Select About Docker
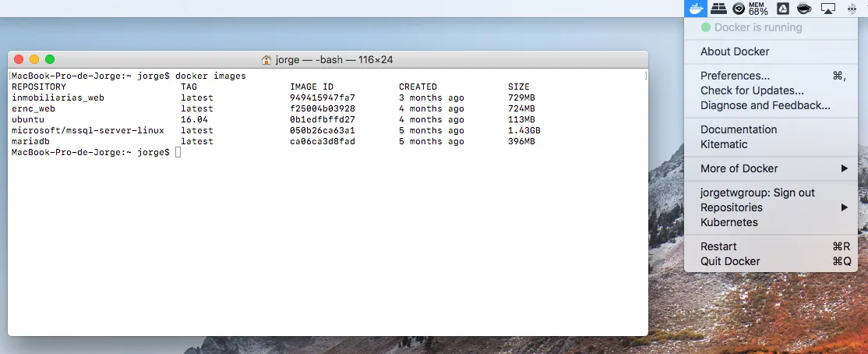Screen dimensions: 868x354 pyautogui.click(x=771, y=51)
